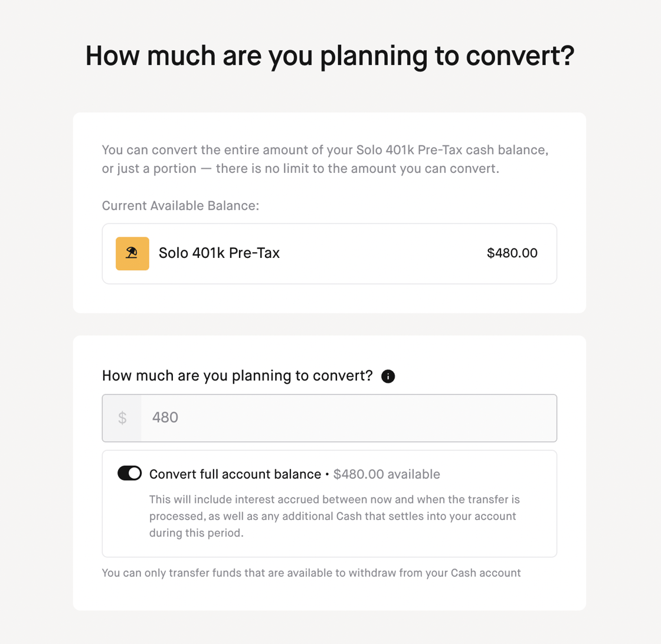The height and width of the screenshot is (644, 661).
Task: Click empty area right of 480 in input
Action: [x=367, y=418]
